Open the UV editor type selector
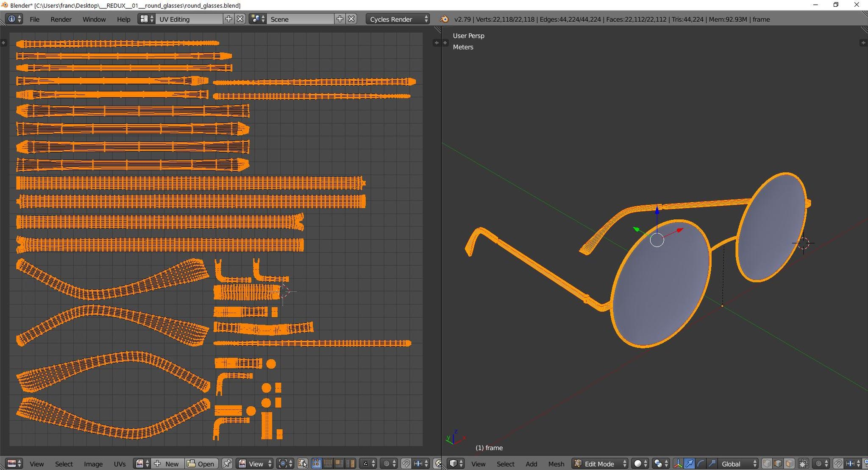The width and height of the screenshot is (868, 470). click(x=14, y=464)
